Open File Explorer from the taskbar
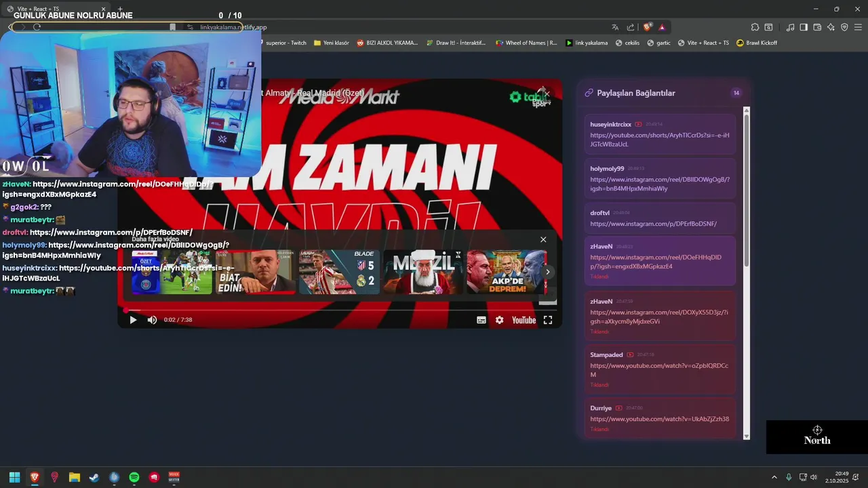Viewport: 868px width, 488px height. point(75,477)
